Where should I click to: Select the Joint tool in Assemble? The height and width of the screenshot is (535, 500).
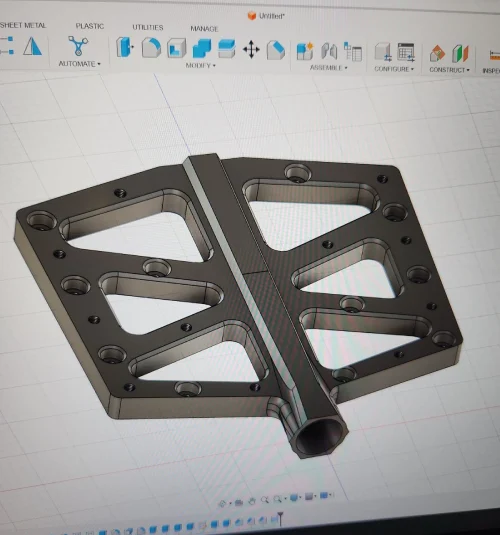329,52
